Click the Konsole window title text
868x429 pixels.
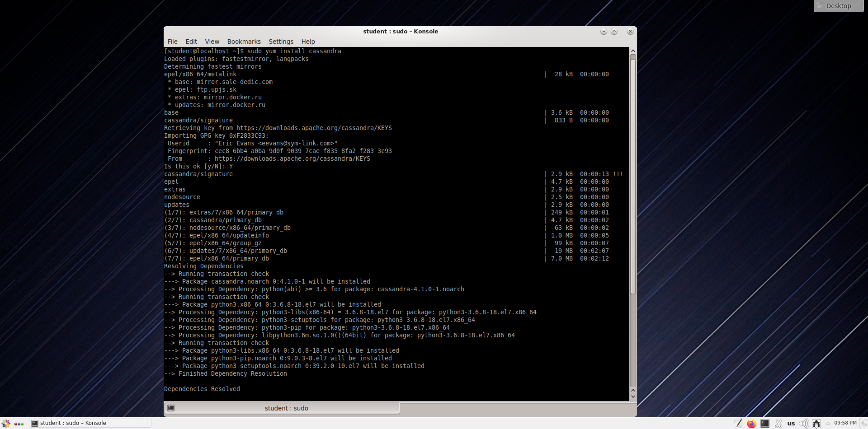click(x=401, y=31)
